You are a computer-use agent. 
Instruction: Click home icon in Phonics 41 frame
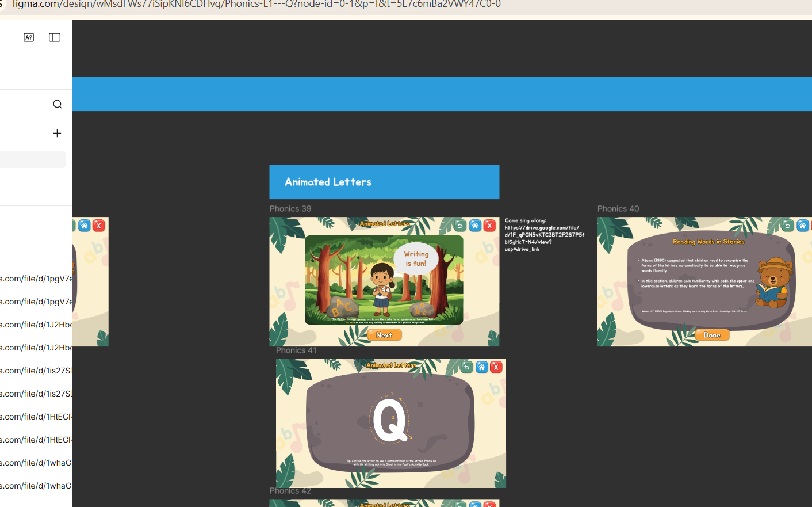pyautogui.click(x=481, y=367)
